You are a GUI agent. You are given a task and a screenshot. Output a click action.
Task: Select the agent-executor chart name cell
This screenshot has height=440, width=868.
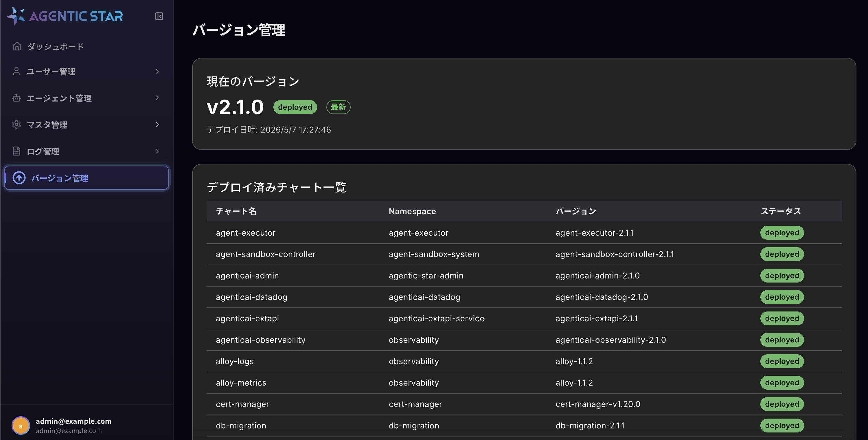click(x=246, y=233)
